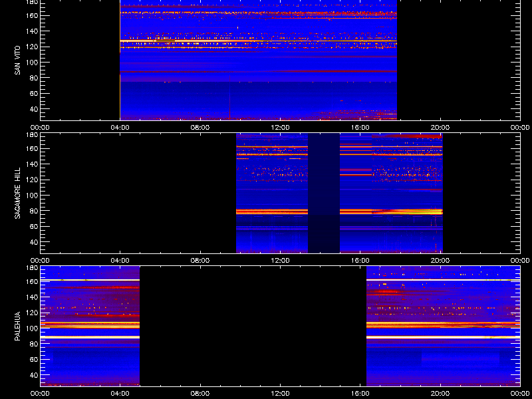Click the 140 label on Sagamore Hill axis

[31, 164]
